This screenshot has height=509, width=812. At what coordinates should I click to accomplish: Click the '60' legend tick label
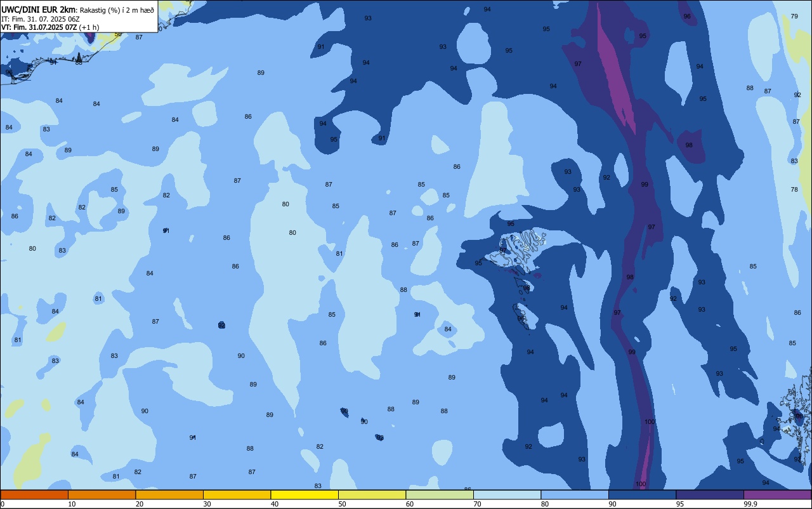tap(410, 504)
